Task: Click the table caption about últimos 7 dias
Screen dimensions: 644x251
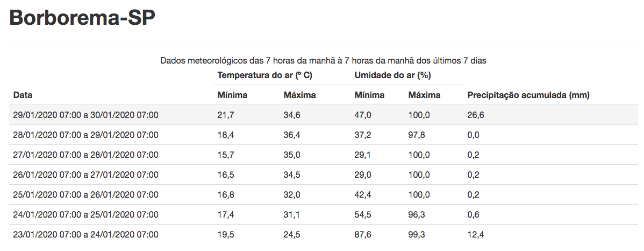Action: point(323,60)
